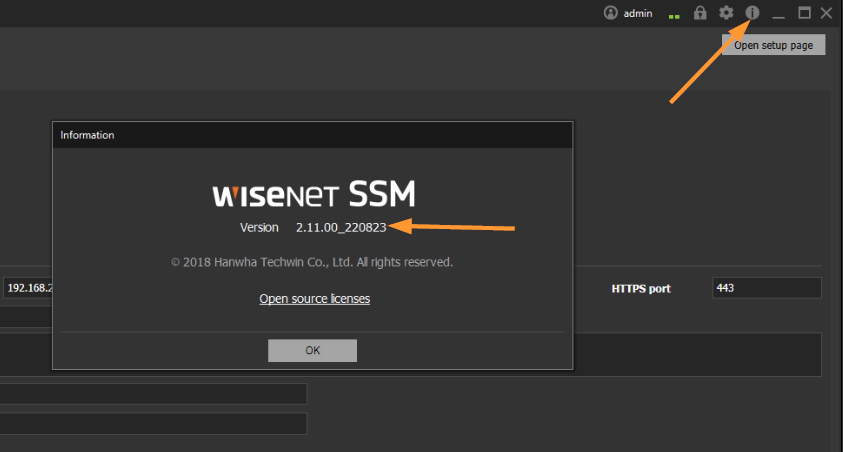Click the lock icon in title bar
The width and height of the screenshot is (843, 452).
(x=700, y=12)
